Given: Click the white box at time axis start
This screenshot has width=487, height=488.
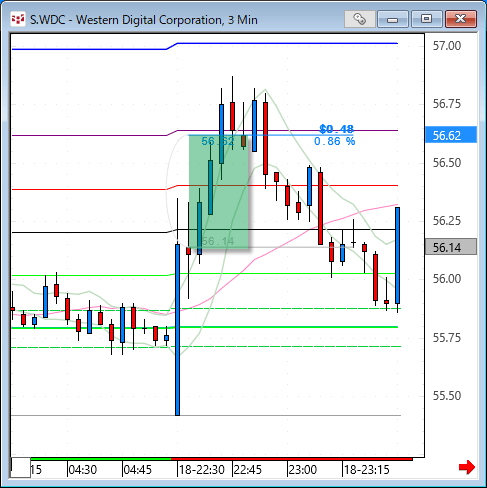Looking at the screenshot, I should [21, 468].
